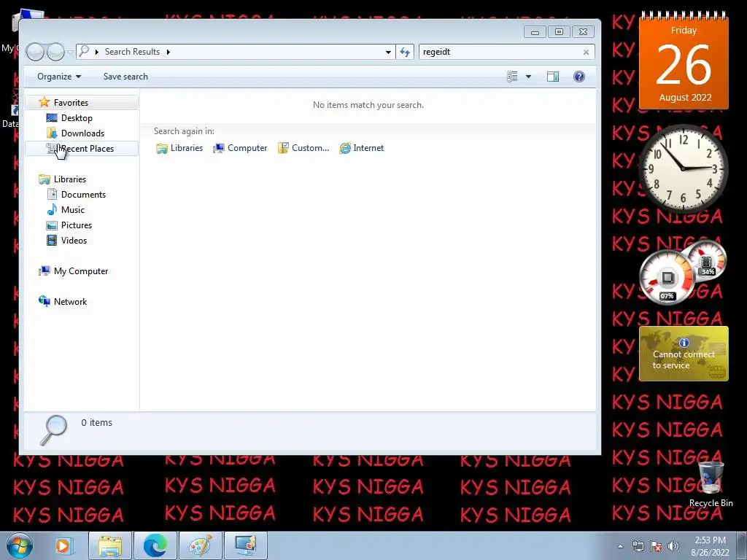The height and width of the screenshot is (560, 747).
Task: Open the Music library
Action: (x=72, y=209)
